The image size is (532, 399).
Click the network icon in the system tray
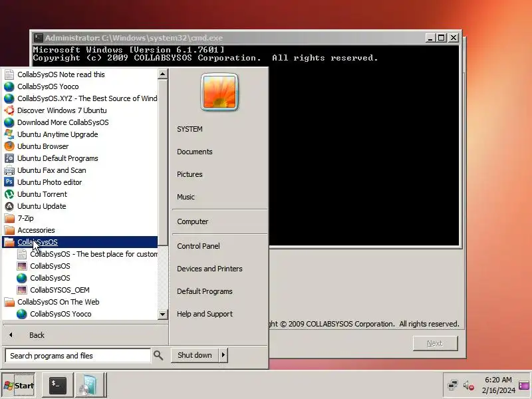453,386
